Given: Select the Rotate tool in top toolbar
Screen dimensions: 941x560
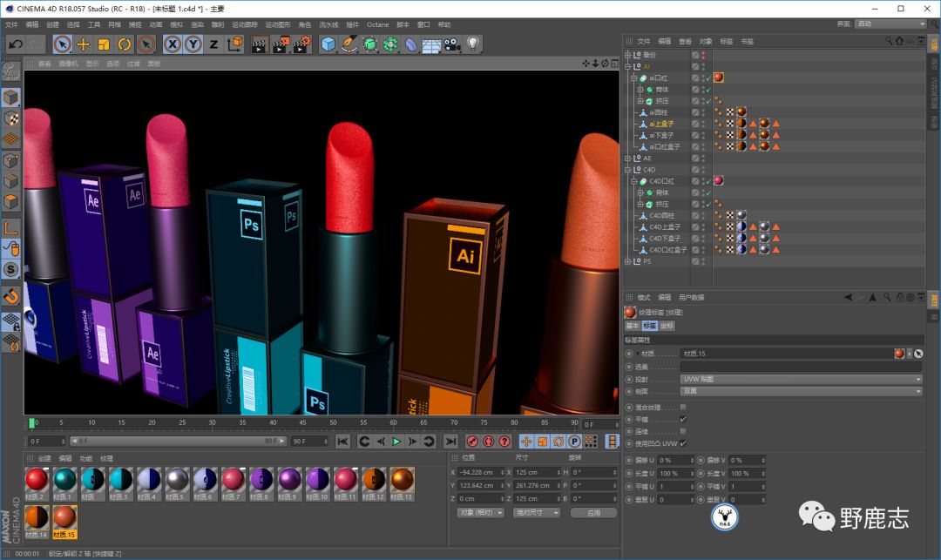Looking at the screenshot, I should [x=125, y=44].
